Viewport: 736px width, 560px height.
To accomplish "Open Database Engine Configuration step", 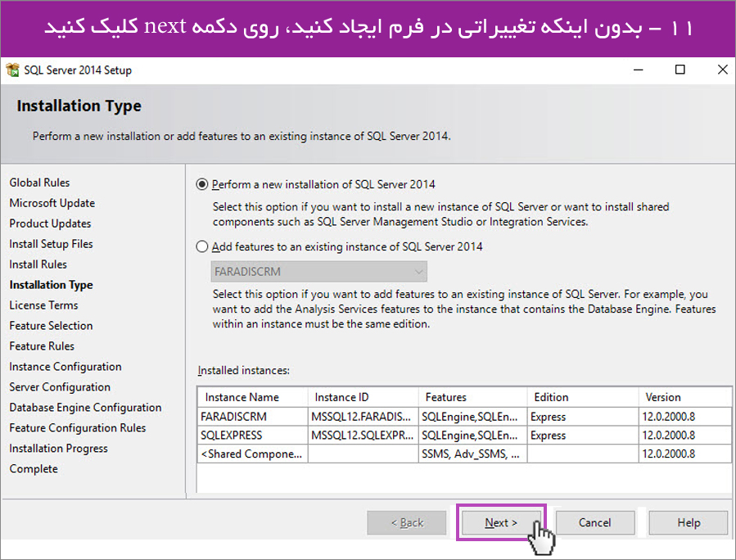I will coord(85,408).
